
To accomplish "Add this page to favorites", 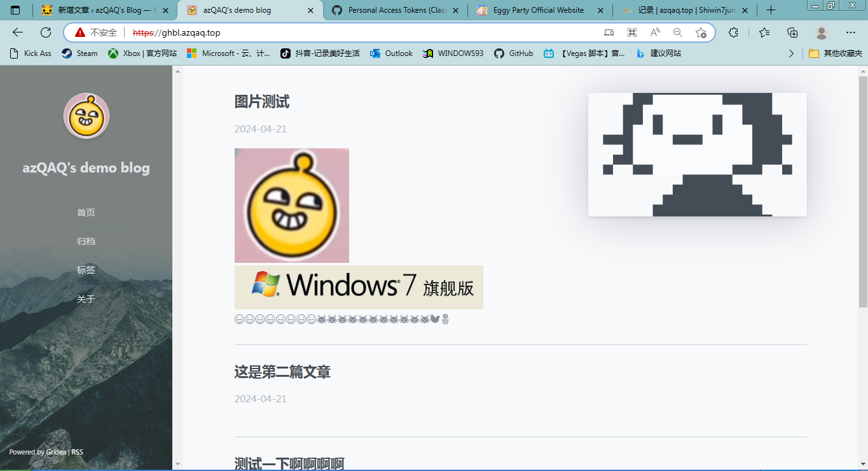I will [701, 32].
